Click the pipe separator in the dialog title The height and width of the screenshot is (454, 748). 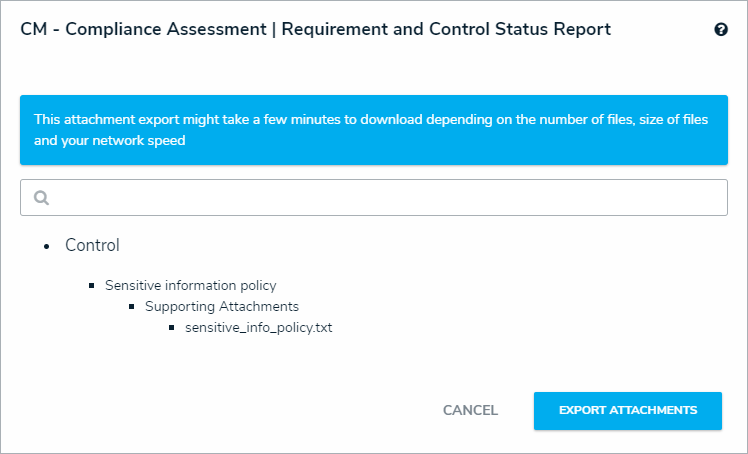coord(275,30)
